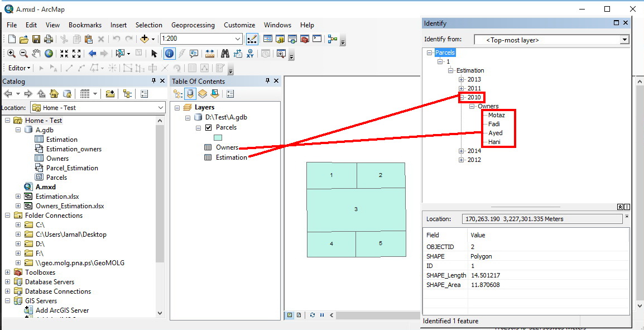The image size is (644, 330).
Task: Choose the Select Elements black arrow tool
Action: [x=154, y=54]
